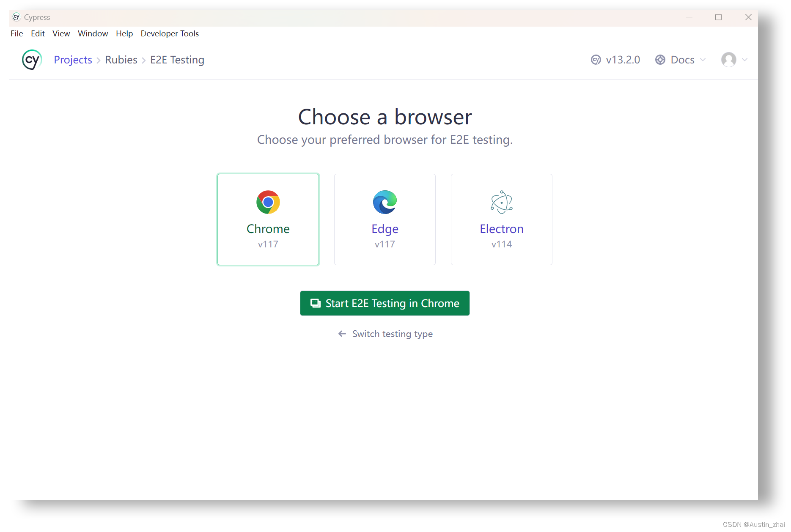791x532 pixels.
Task: Select the Electron v114 browser card
Action: point(502,219)
